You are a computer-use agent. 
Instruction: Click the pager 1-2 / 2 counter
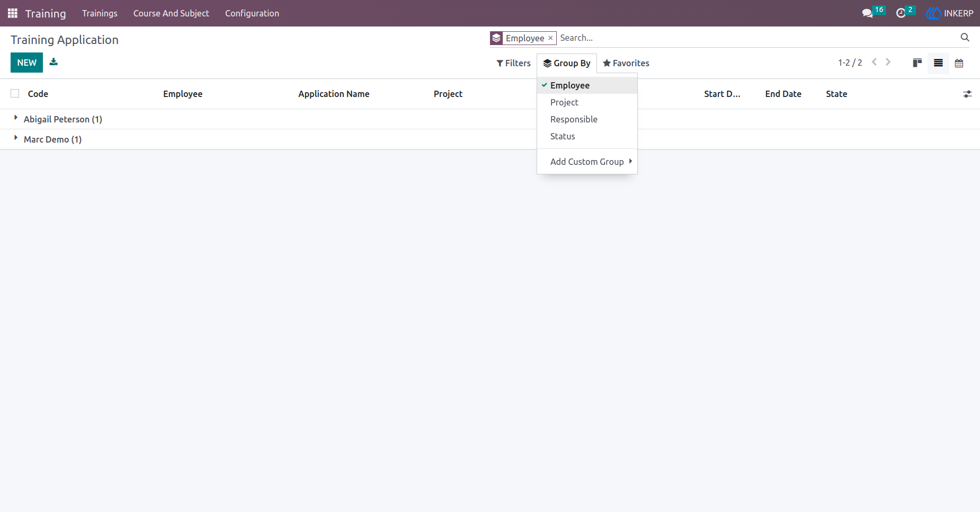850,63
